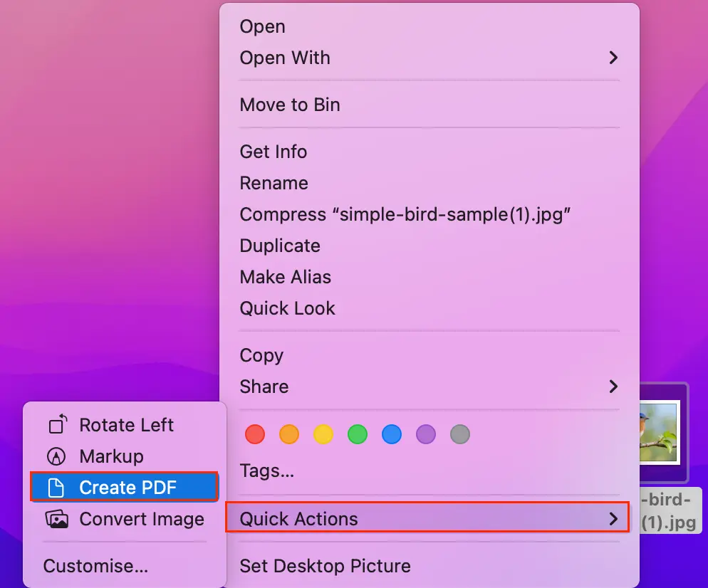708x588 pixels.
Task: Select Create PDF
Action: pyautogui.click(x=125, y=487)
